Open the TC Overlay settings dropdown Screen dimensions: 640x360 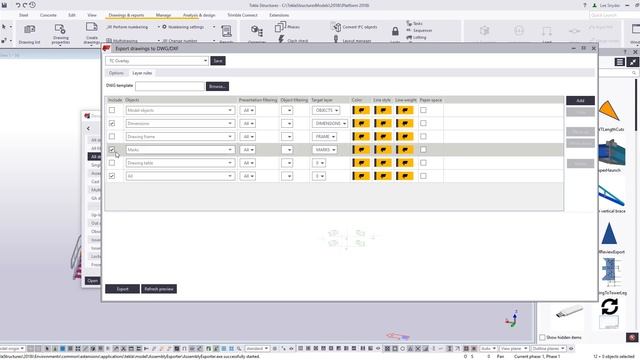(157, 61)
